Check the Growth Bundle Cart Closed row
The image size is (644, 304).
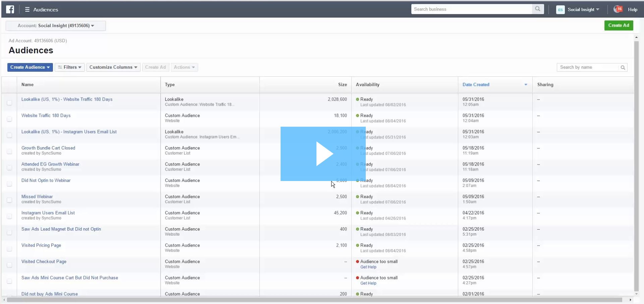click(9, 151)
